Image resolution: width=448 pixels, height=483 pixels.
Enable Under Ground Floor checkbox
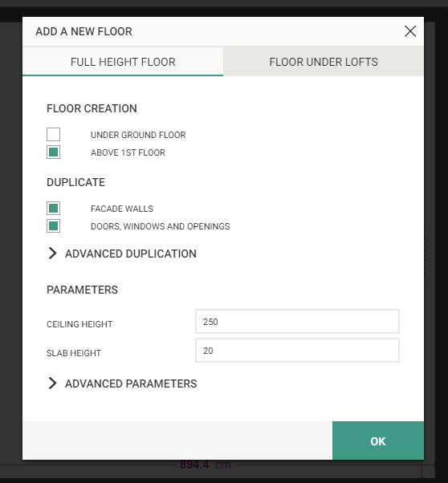coord(53,134)
